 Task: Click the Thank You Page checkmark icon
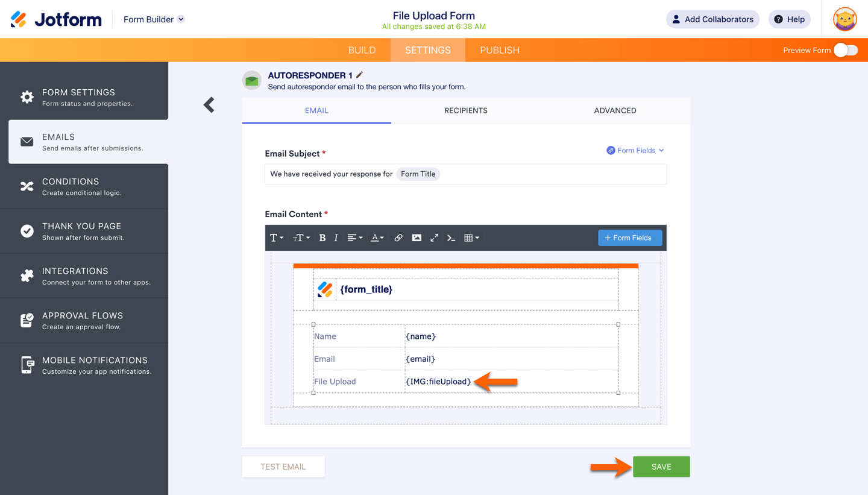(x=27, y=231)
